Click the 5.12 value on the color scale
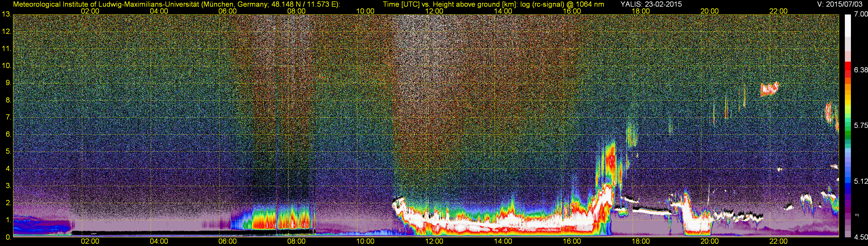868x246 pixels. (x=861, y=182)
